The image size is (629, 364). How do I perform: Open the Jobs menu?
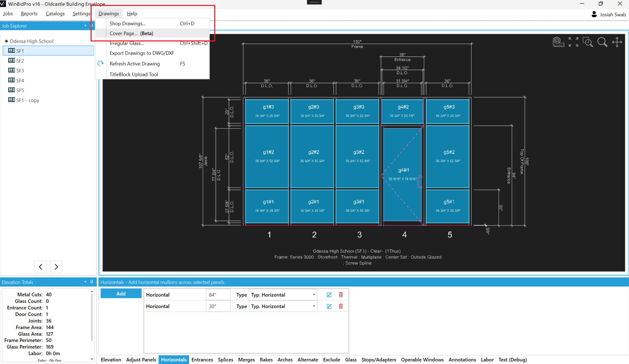pos(8,14)
